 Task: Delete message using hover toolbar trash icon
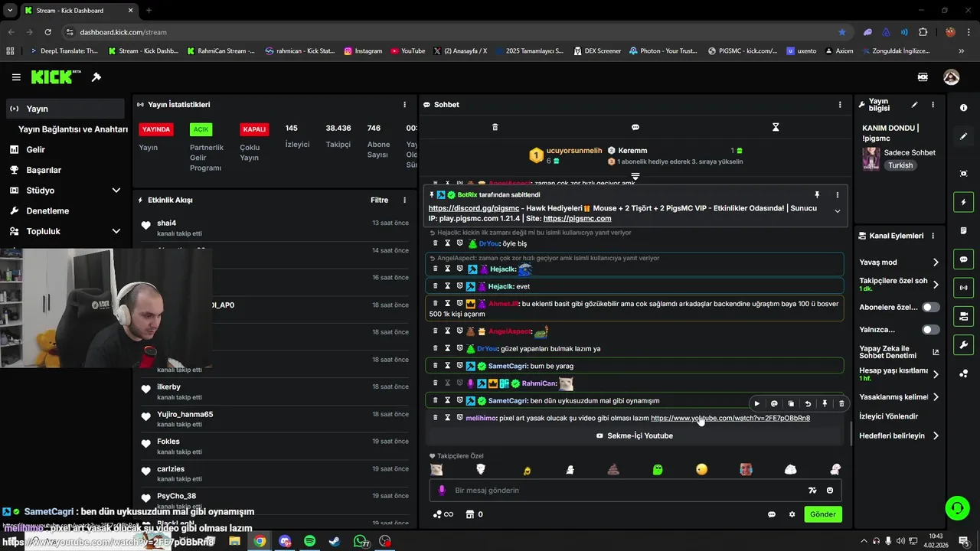841,403
